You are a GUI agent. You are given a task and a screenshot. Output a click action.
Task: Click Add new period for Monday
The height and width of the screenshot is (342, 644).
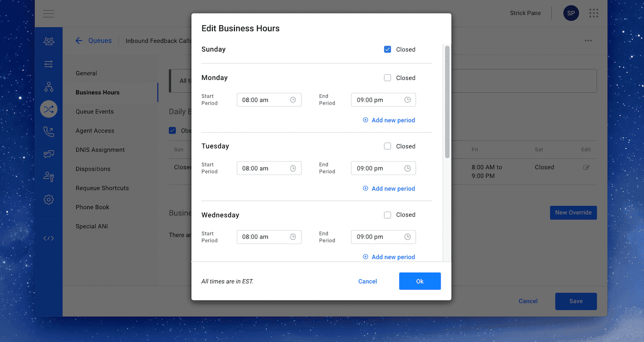[389, 120]
